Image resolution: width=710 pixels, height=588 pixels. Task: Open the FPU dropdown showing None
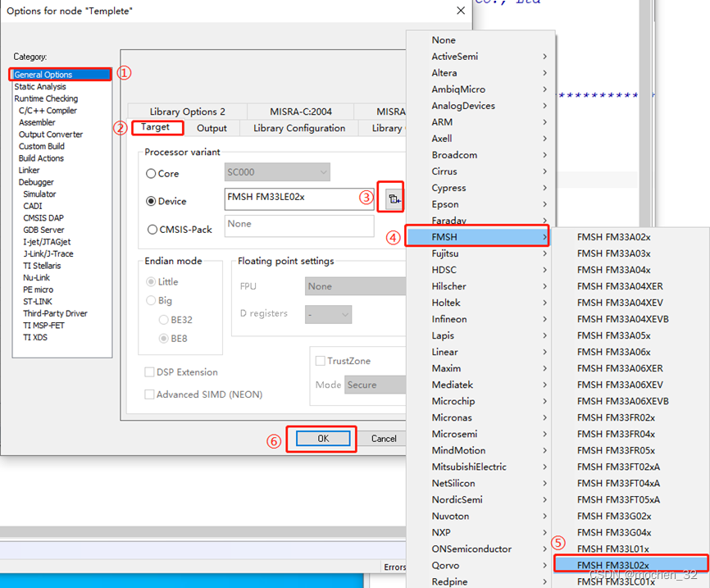[356, 286]
